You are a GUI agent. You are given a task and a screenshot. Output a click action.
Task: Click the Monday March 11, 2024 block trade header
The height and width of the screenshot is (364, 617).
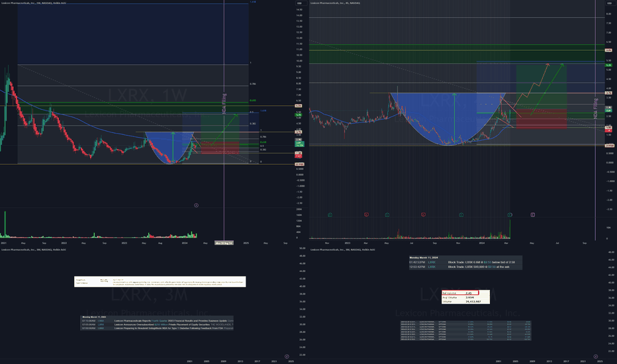[424, 257]
